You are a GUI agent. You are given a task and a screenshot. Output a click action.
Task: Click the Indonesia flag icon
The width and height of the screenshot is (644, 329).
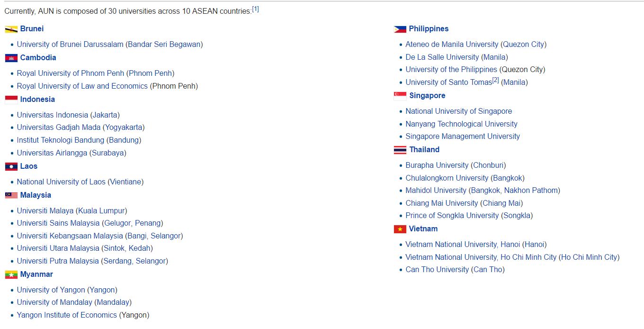point(11,100)
